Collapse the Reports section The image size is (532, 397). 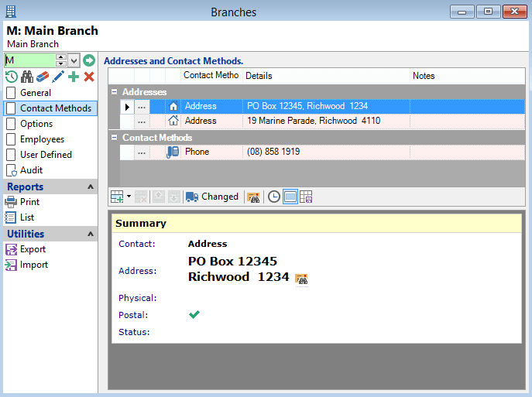tap(91, 187)
